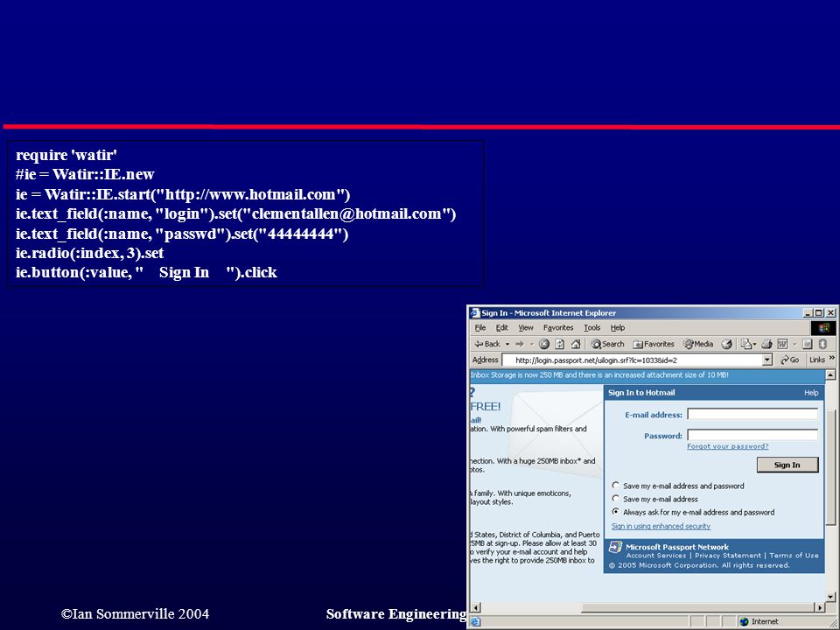Open the Search pane from the toolbar
This screenshot has height=630, width=840.
(x=607, y=344)
